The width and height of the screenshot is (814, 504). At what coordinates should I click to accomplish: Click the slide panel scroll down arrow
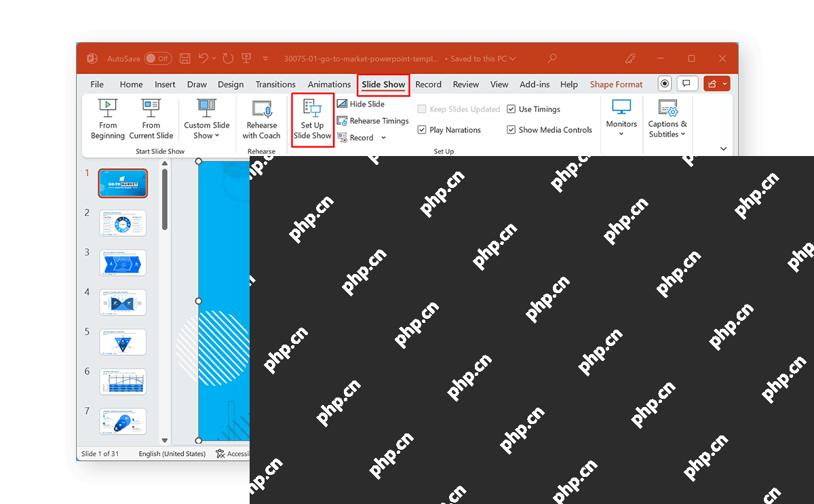click(x=164, y=440)
